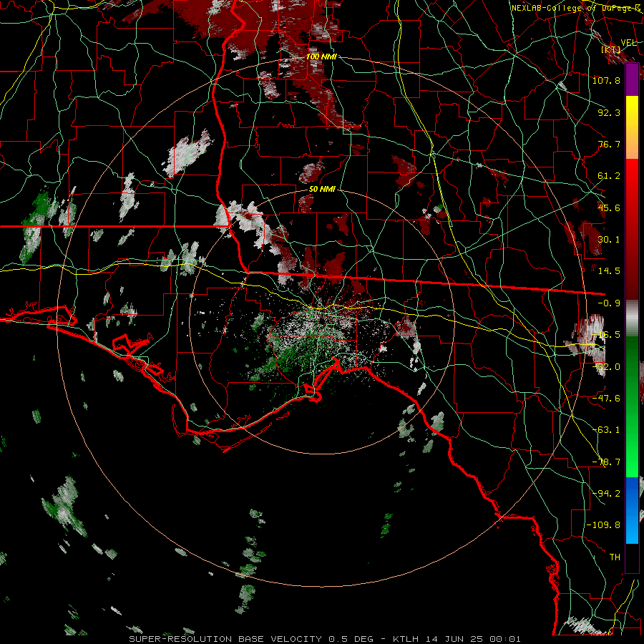Click the TH threshold label in the legend
Screen dimensions: 644x644
[615, 557]
